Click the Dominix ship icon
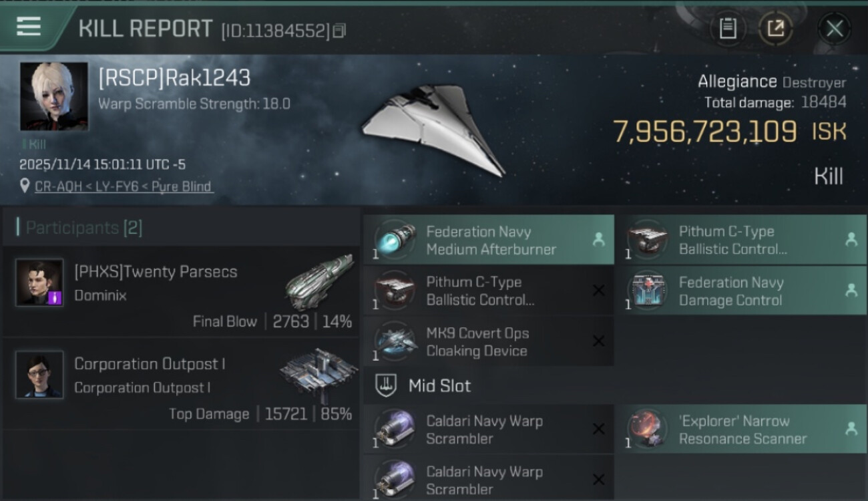This screenshot has height=501, width=868. pyautogui.click(x=318, y=281)
